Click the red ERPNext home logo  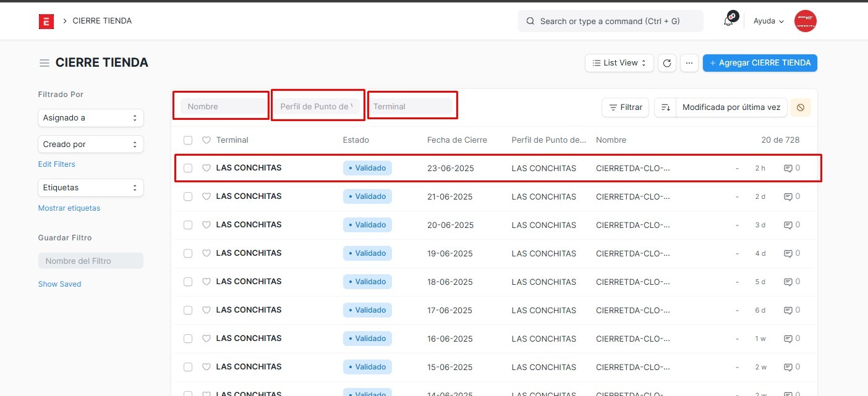pos(46,21)
